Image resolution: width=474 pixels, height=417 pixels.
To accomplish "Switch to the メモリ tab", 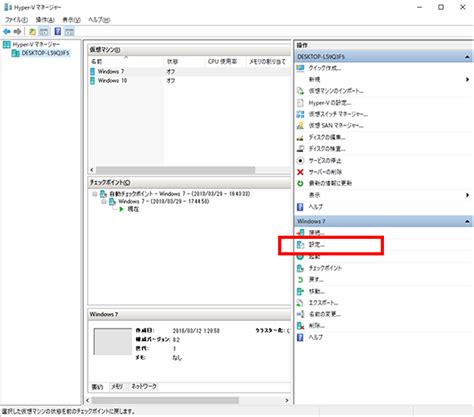I will pos(117,387).
